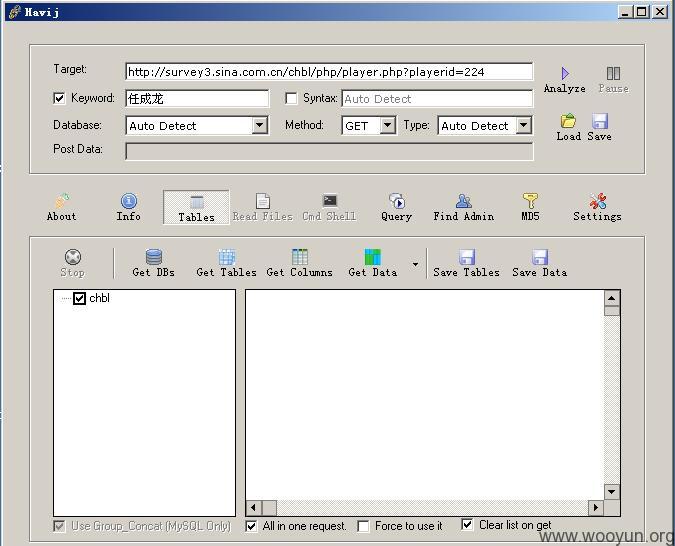Click the Syntax Auto Detect field
Screen dimensions: 675x546
[x=437, y=99]
